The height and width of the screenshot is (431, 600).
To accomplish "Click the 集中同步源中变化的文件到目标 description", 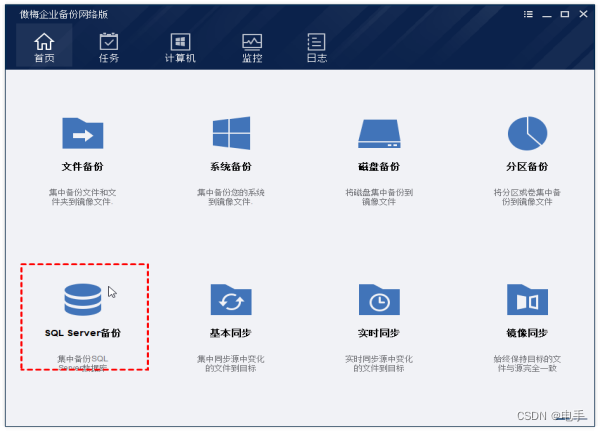I will [x=231, y=363].
